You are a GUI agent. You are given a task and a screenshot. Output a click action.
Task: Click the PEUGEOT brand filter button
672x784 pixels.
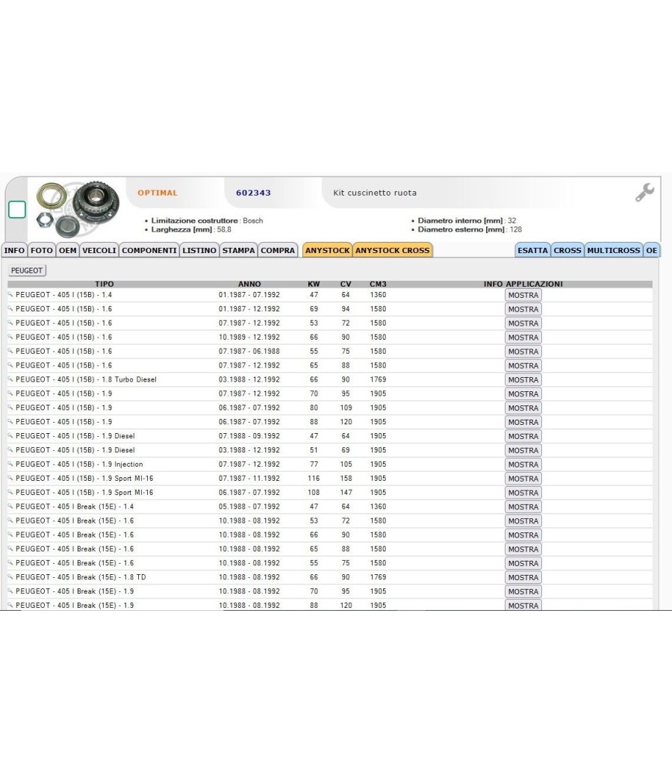click(27, 270)
